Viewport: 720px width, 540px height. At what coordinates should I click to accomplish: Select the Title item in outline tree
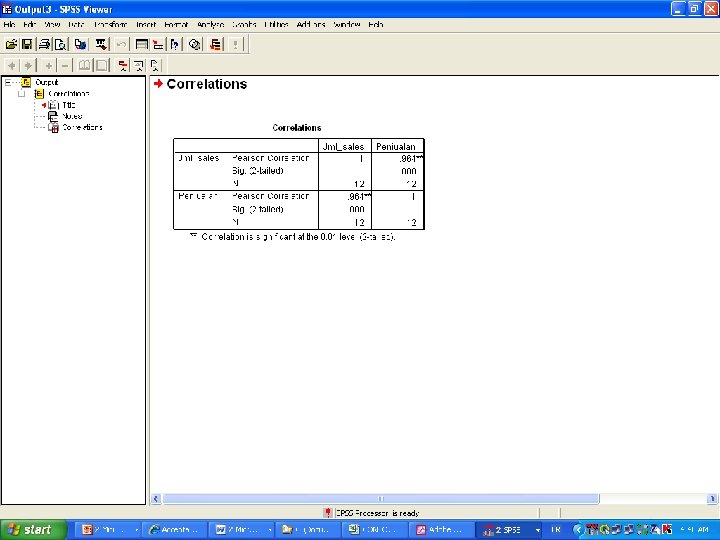(x=68, y=105)
